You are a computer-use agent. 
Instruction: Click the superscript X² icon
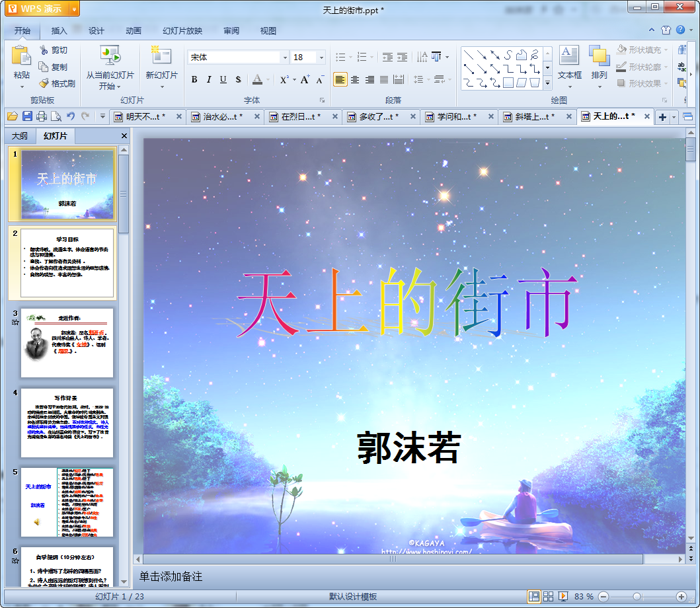point(284,79)
